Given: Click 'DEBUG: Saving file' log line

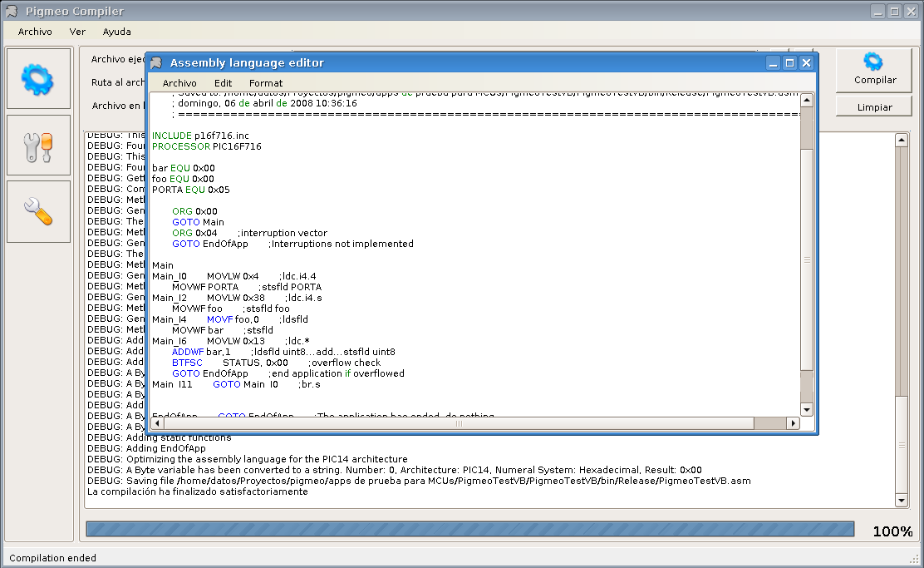Looking at the screenshot, I should coord(419,482).
